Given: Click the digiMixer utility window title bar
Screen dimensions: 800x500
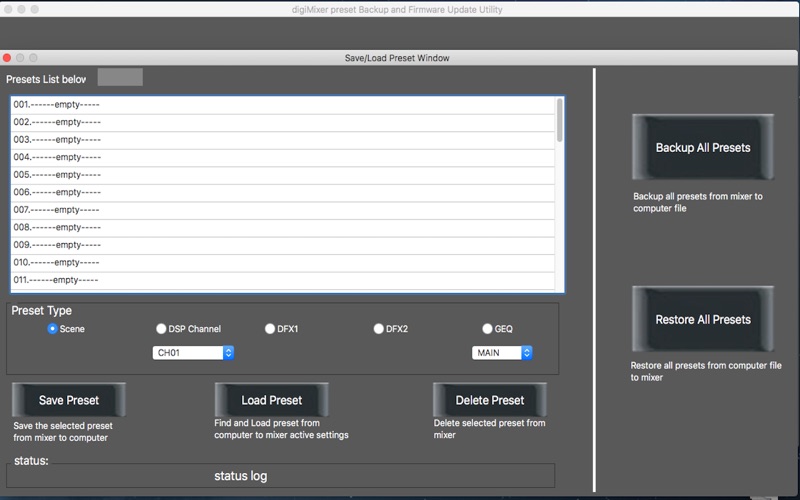Looking at the screenshot, I should (397, 9).
